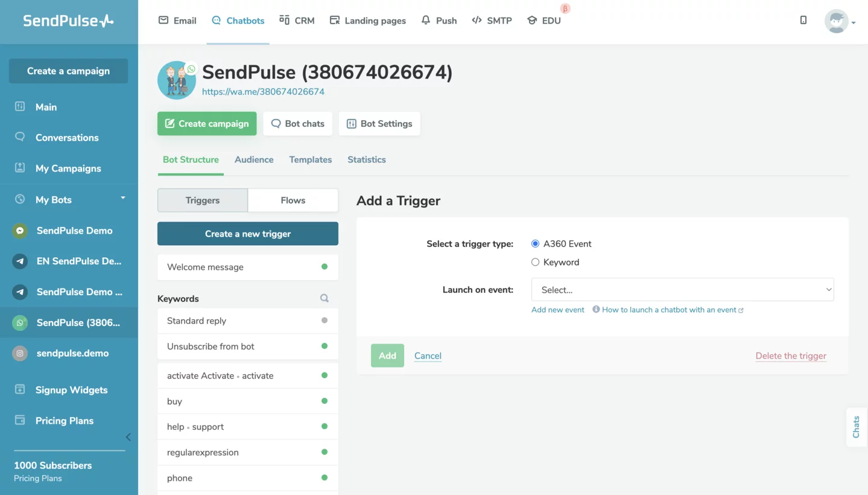Open the wa.me bot link
868x495 pixels.
(x=263, y=92)
